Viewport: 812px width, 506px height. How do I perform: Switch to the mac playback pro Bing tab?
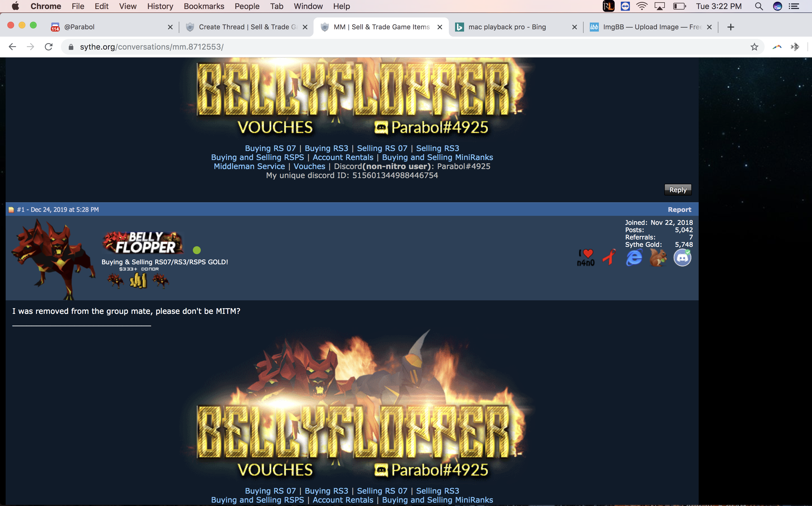[516, 27]
